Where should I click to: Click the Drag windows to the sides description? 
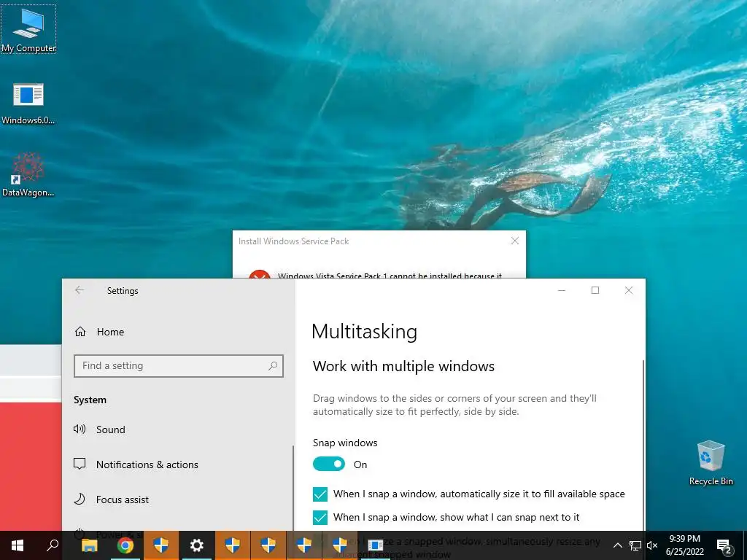(x=454, y=405)
